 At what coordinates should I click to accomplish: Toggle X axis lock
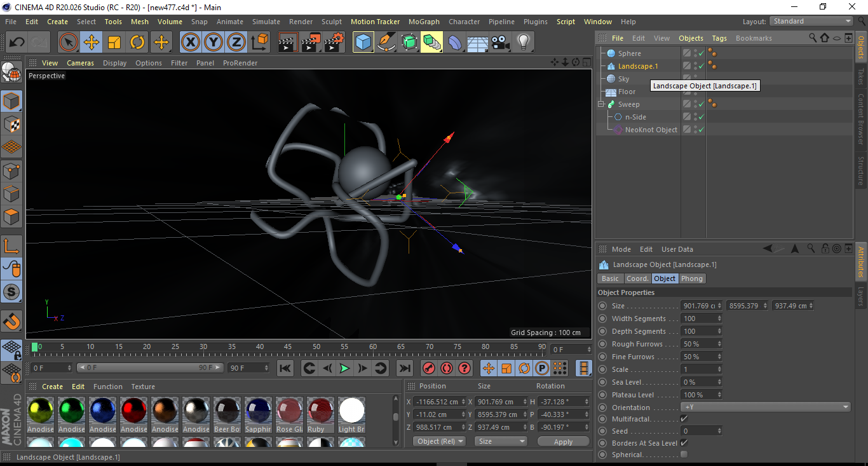[x=191, y=43]
